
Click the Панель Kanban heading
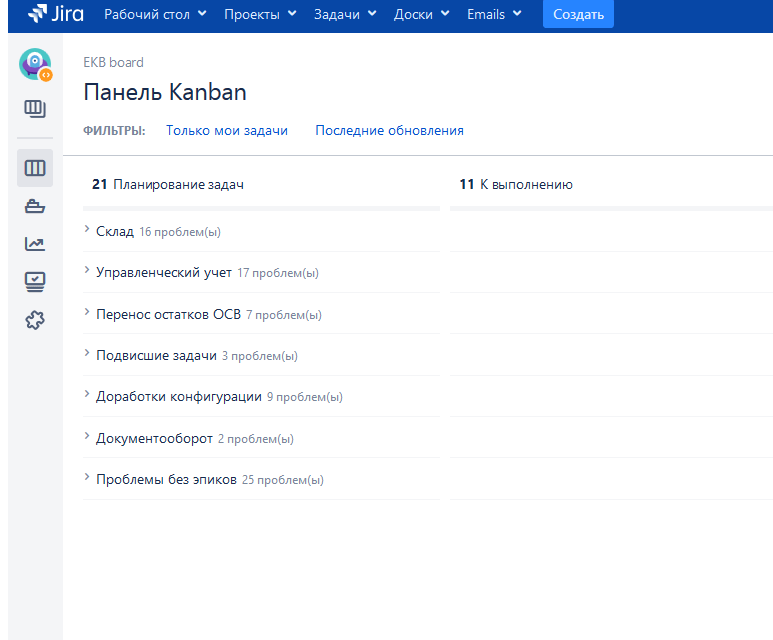pos(165,92)
